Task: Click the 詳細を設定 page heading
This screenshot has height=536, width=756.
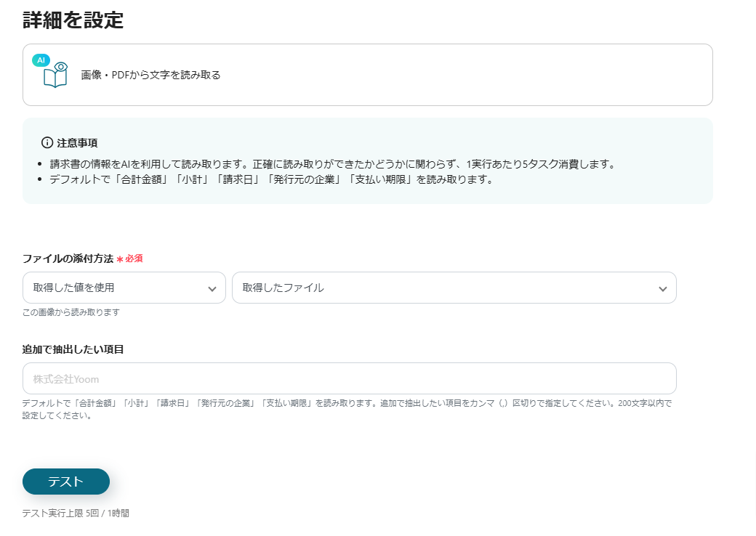Action: pos(73,20)
